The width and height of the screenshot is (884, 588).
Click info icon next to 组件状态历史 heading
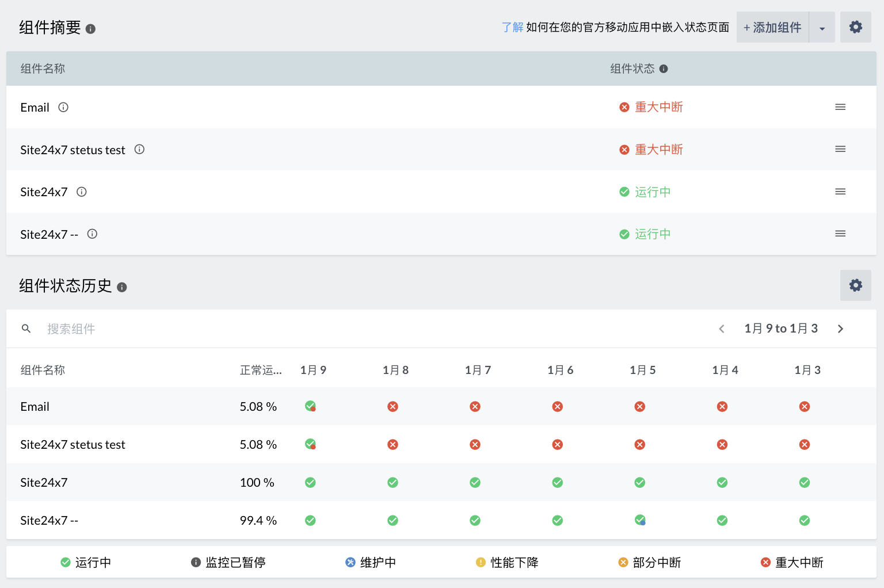coord(122,287)
